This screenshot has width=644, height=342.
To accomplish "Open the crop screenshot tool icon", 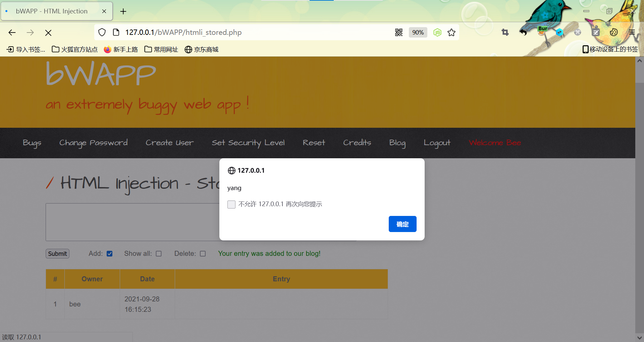I will 505,32.
